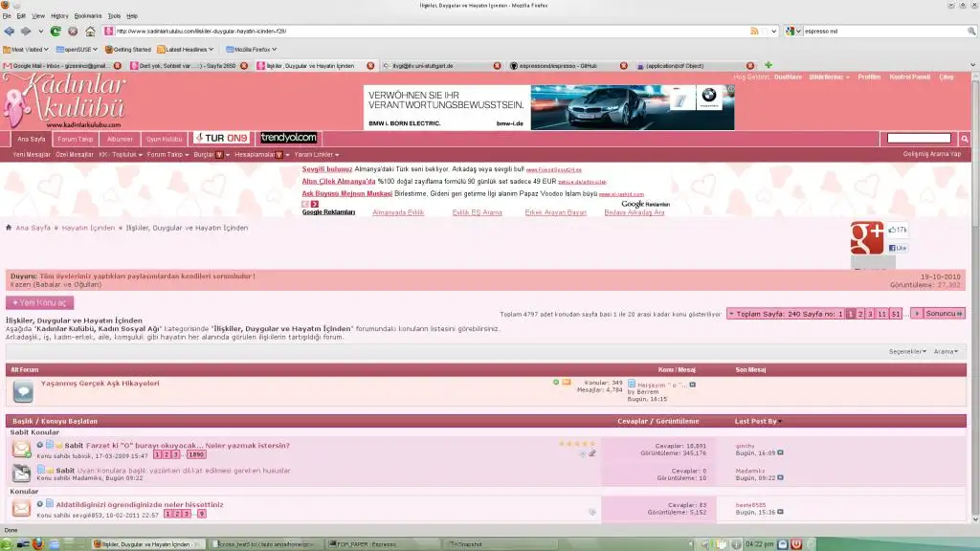The height and width of the screenshot is (551, 980).
Task: Open the 'Yeni Mesajlar' link
Action: click(32, 154)
